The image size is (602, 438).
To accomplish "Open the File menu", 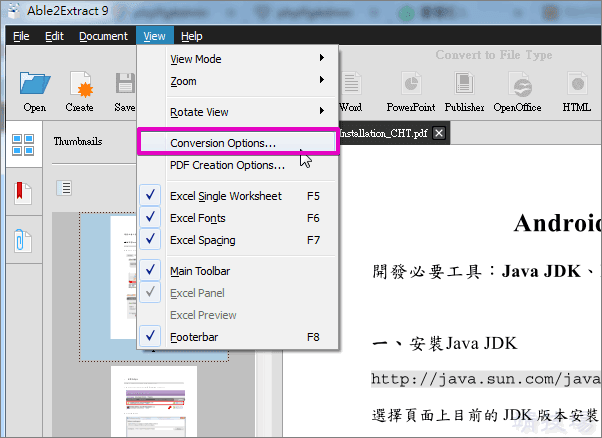I will 21,36.
